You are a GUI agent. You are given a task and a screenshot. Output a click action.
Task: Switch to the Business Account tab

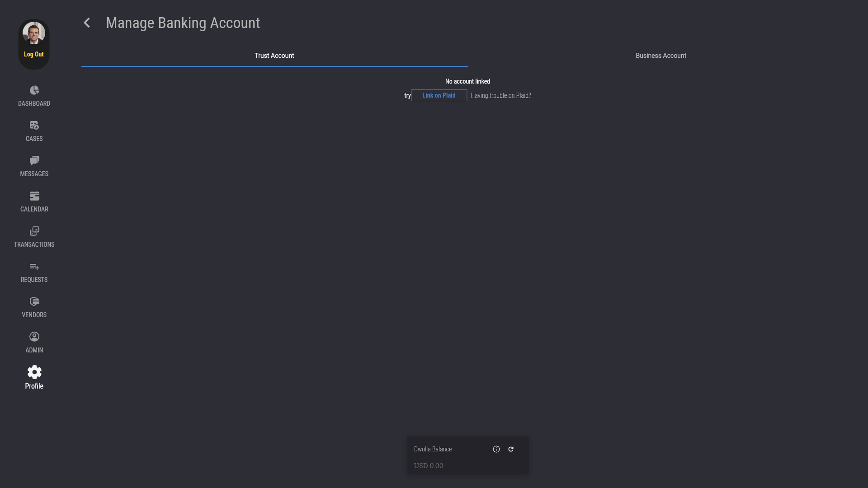(660, 56)
